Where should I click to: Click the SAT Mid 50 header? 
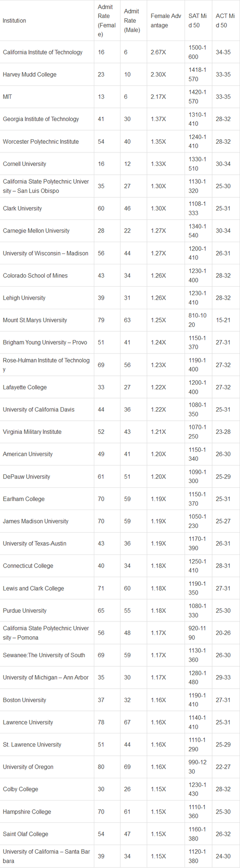[198, 20]
